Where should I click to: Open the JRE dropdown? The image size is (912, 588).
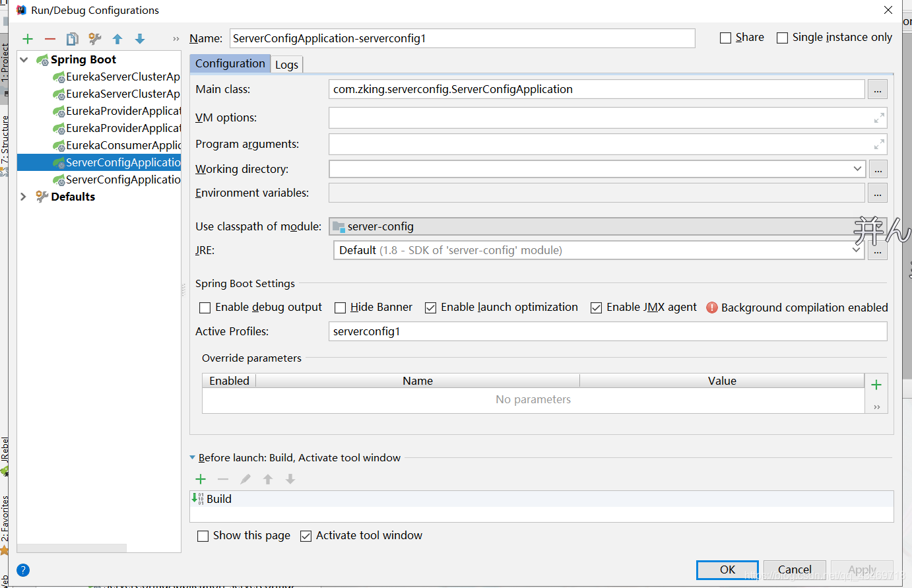click(856, 250)
